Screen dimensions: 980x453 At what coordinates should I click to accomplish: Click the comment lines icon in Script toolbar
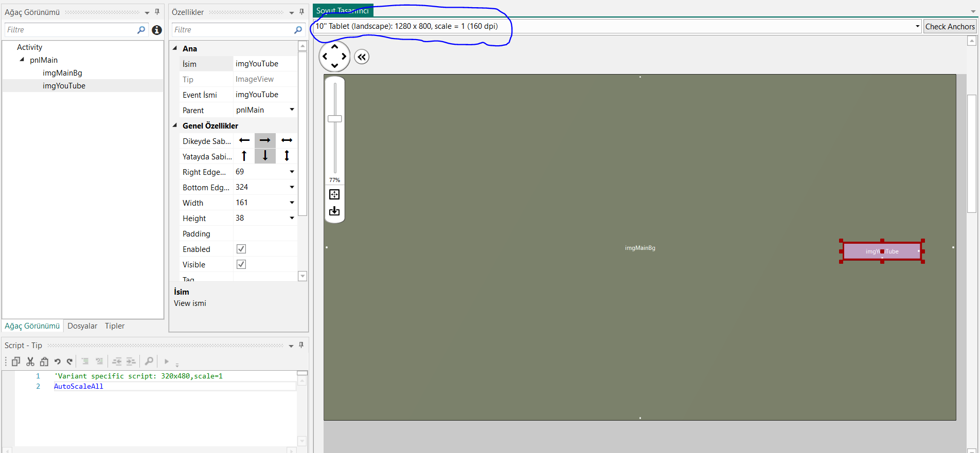[x=85, y=361]
